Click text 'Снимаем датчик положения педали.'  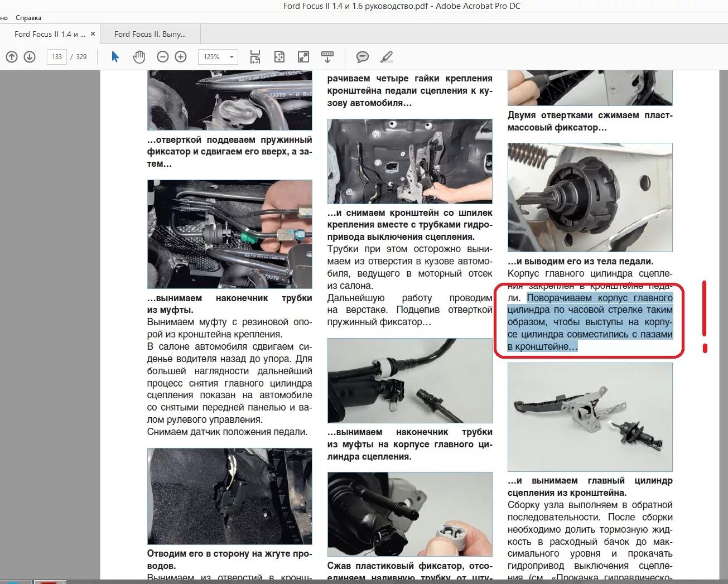228,432
